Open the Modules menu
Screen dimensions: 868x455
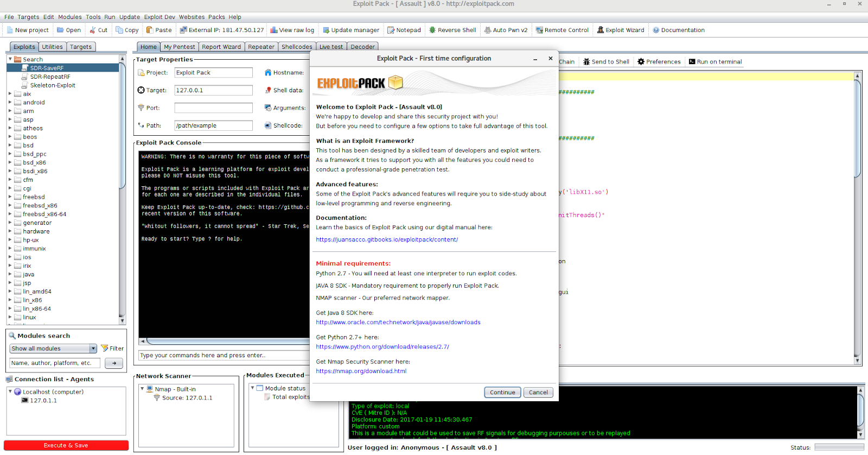(70, 17)
